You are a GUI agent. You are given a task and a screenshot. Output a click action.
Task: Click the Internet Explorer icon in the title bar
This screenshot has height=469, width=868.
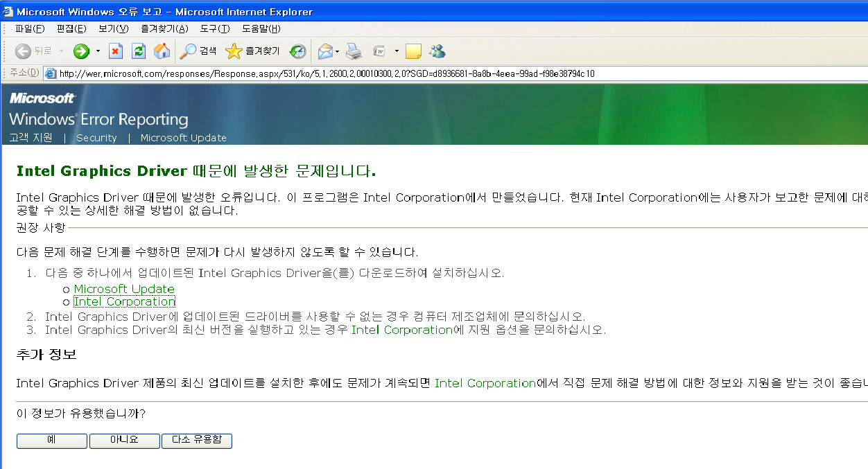(8, 11)
